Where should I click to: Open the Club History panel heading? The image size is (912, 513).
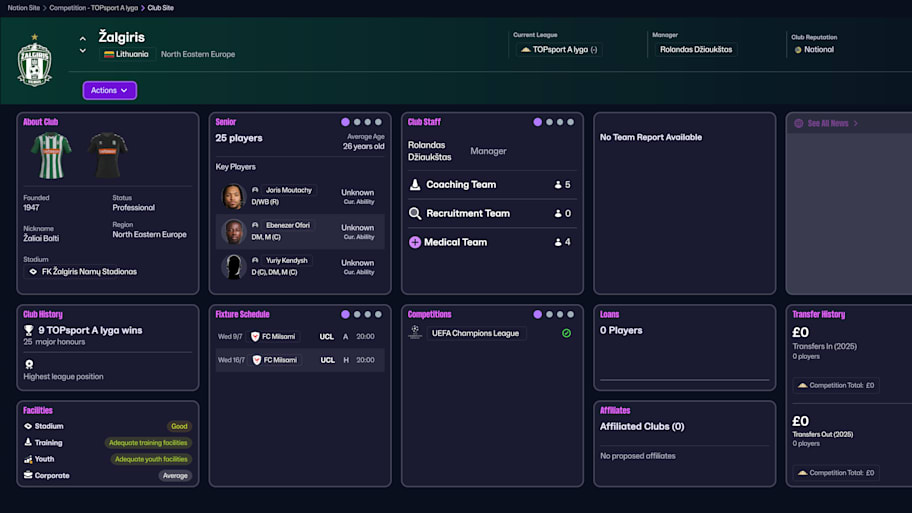[42, 315]
